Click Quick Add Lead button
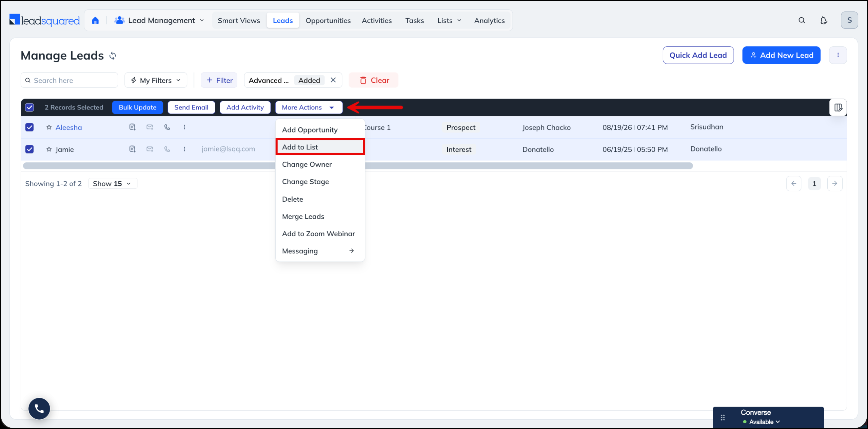Screen dimensions: 868x429 tap(698, 55)
